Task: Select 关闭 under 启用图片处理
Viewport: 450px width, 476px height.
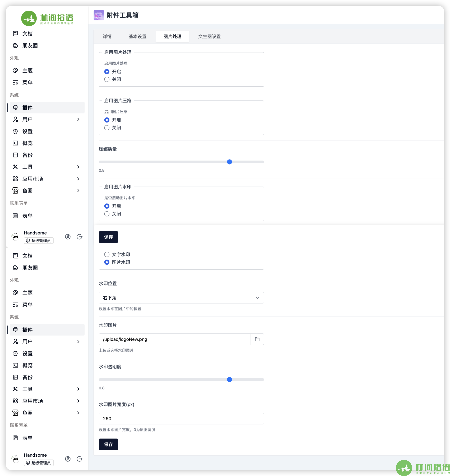Action: tap(107, 79)
